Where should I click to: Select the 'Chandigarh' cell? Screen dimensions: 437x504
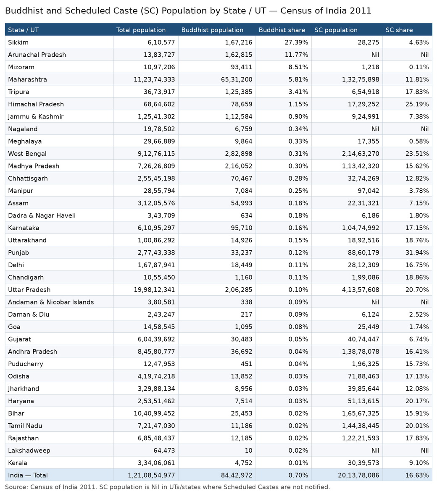tap(59, 277)
